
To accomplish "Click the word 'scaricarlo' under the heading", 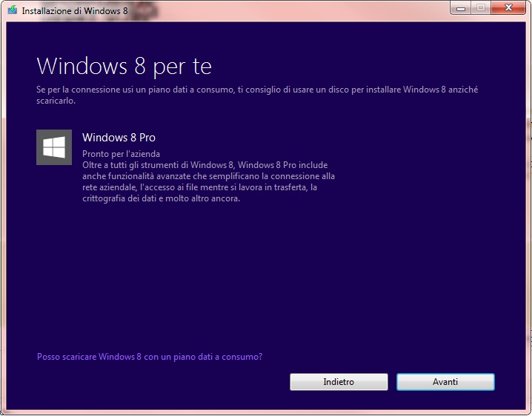I will click(57, 101).
